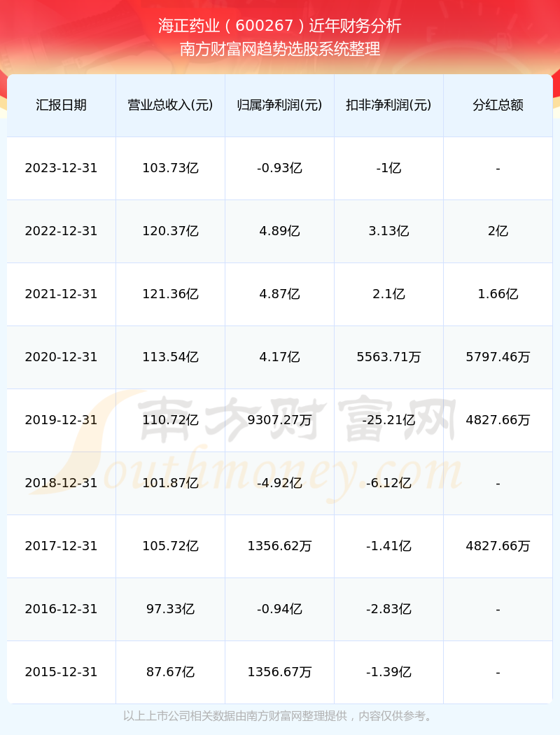
Task: Select revenue value 110.72亿
Action: (x=171, y=420)
